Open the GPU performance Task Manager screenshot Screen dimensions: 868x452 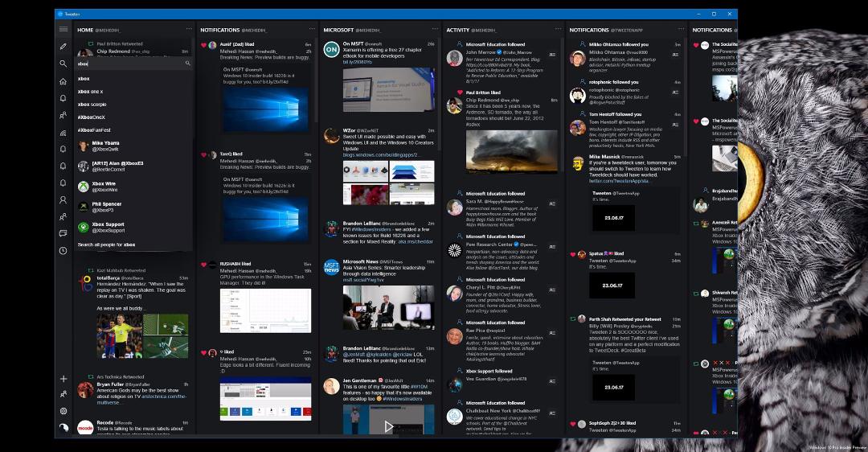point(265,310)
